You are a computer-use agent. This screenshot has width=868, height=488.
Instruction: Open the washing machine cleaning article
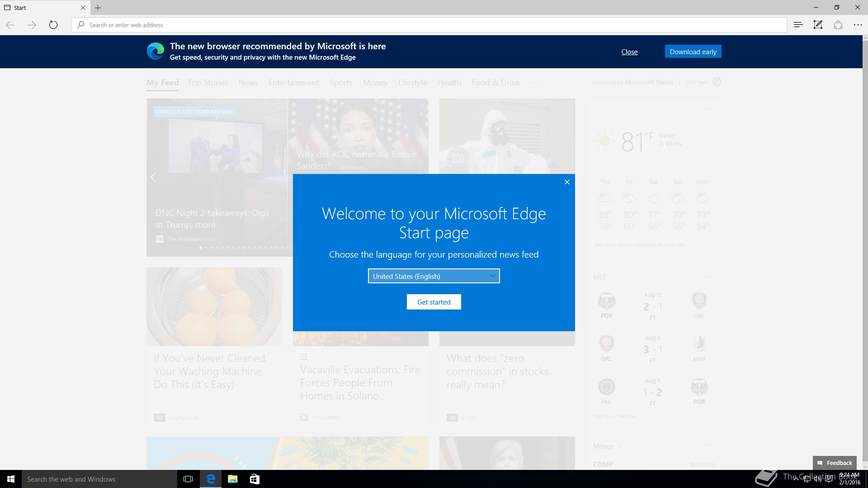(x=209, y=371)
